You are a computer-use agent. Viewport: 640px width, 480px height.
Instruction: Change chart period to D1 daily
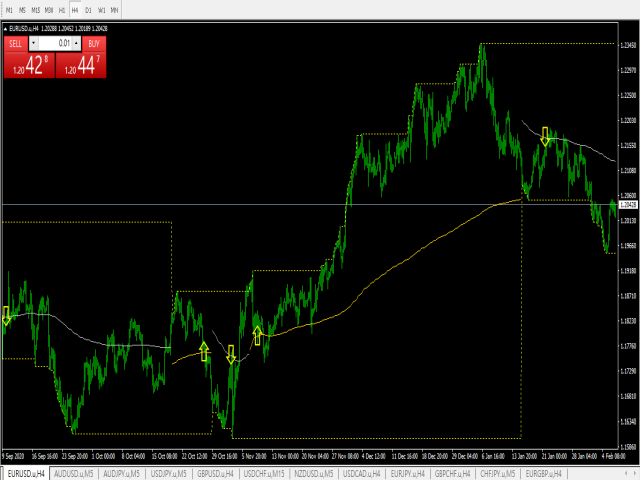[88, 10]
